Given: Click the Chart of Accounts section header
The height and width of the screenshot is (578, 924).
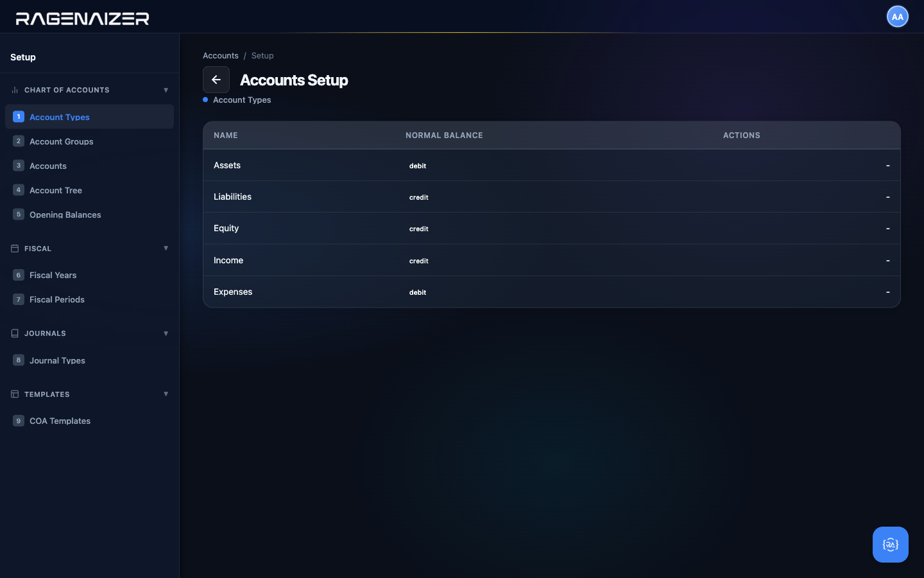Looking at the screenshot, I should pyautogui.click(x=67, y=90).
